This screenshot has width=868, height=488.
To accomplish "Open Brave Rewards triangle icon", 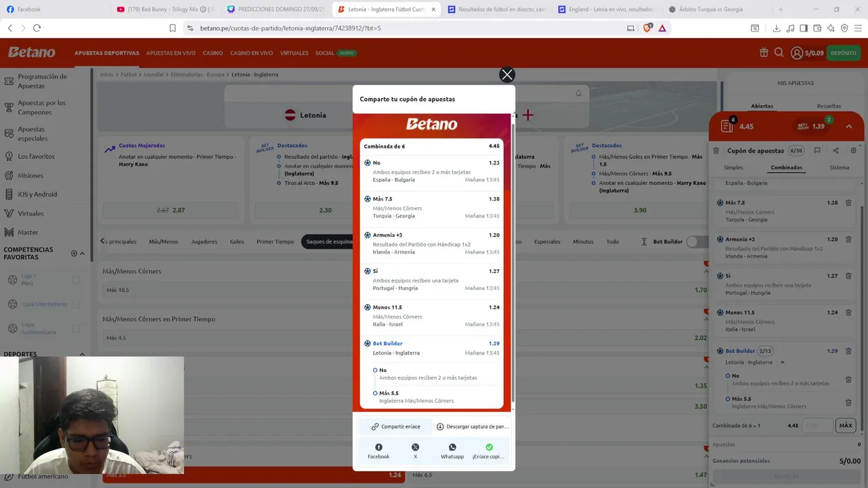I will 662,28.
